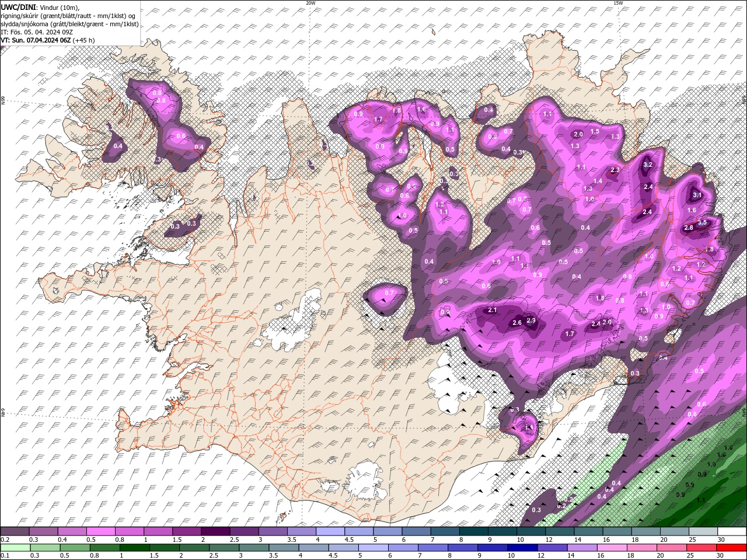
Task: Select the pale green 0.1 rain-scale swatch
Action: click(x=15, y=548)
